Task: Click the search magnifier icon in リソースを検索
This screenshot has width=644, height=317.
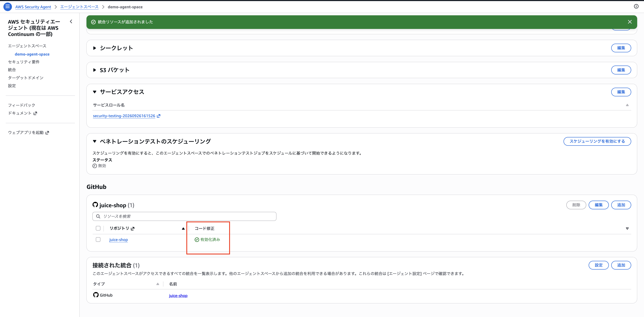Action: point(98,216)
